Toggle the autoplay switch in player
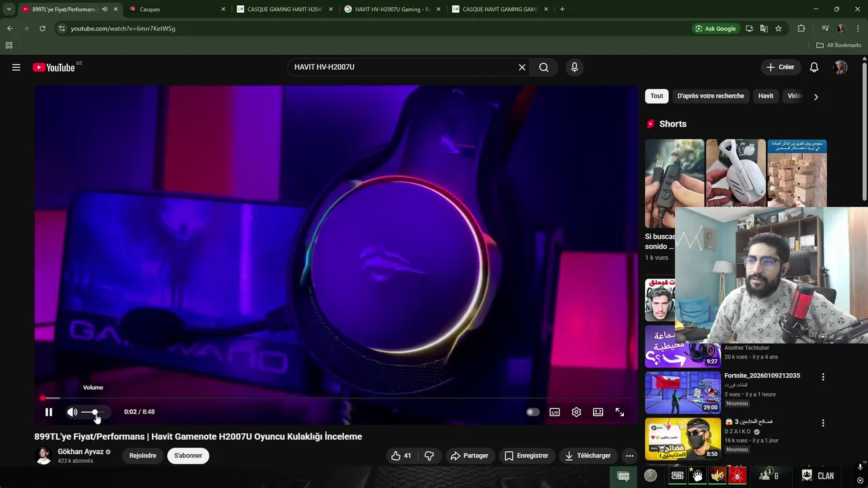 pos(532,412)
